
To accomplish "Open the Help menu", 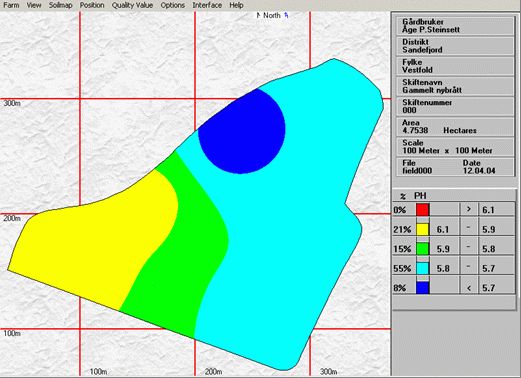I will [236, 5].
